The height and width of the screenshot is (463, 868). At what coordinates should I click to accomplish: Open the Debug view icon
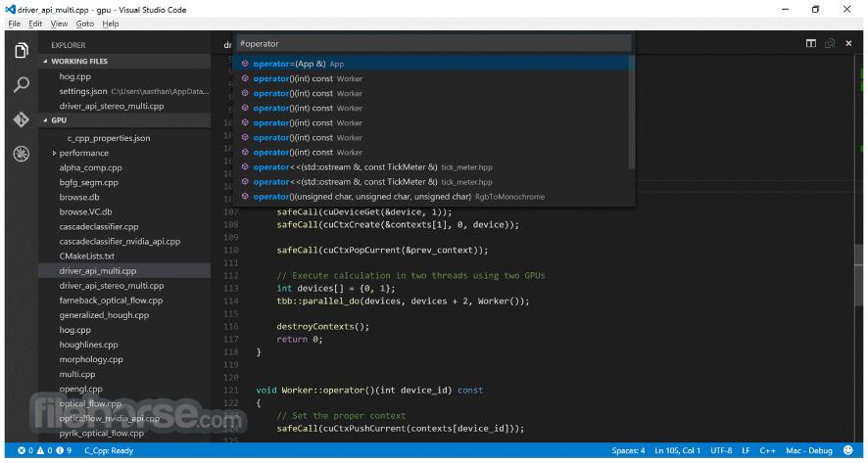21,154
